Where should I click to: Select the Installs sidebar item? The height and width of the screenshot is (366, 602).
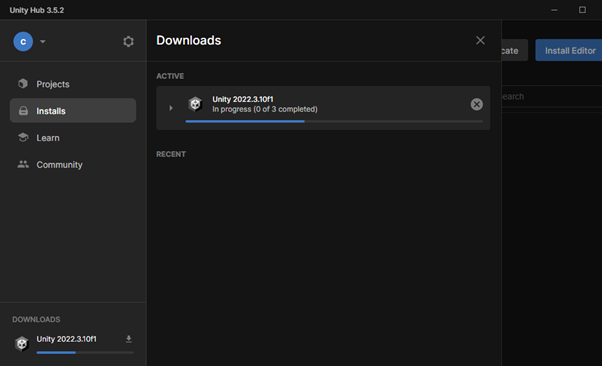coord(73,111)
